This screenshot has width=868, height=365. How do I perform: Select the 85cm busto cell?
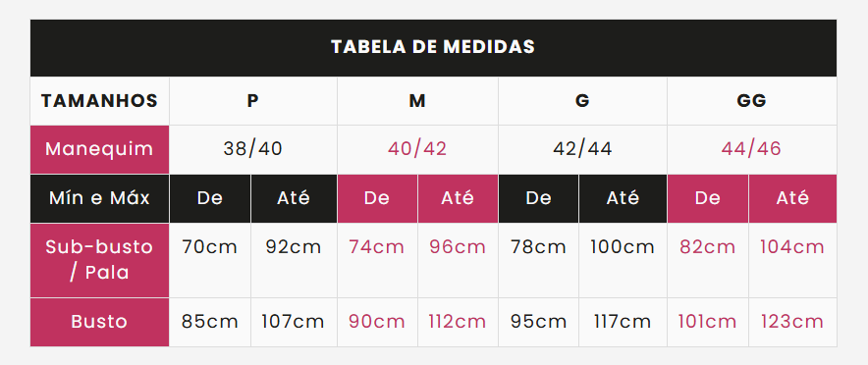pos(210,323)
